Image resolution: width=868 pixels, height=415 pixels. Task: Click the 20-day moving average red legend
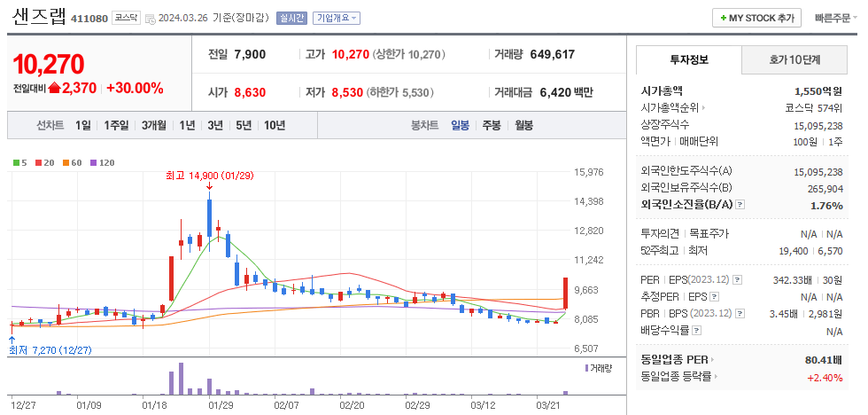[44, 163]
